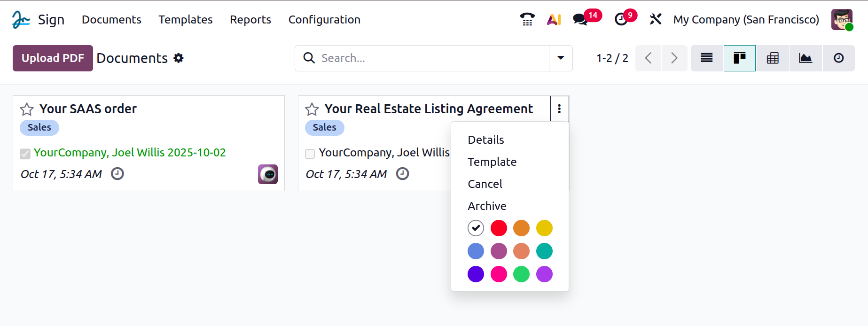This screenshot has height=326, width=868.
Task: Open the Configuration menu
Action: [324, 20]
